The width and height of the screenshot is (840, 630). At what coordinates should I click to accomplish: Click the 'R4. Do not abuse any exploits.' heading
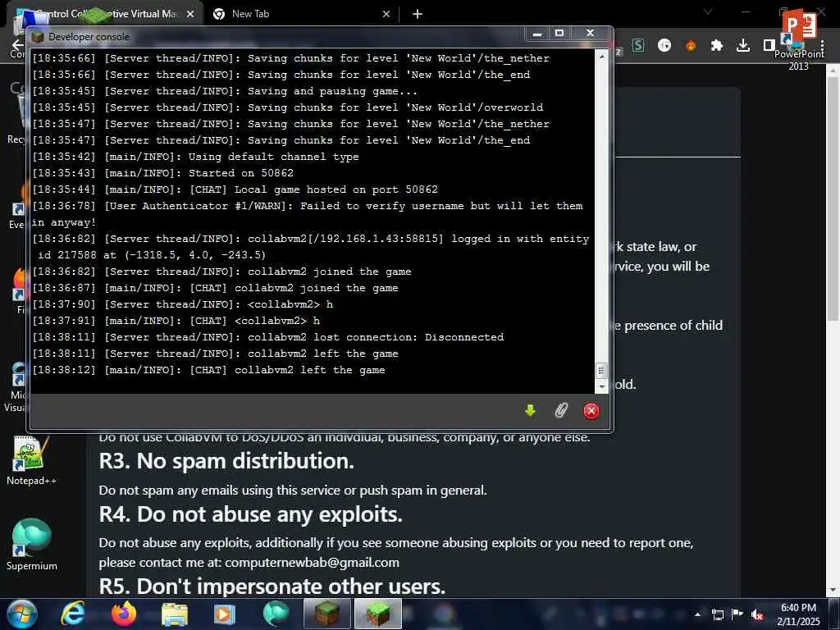[251, 514]
